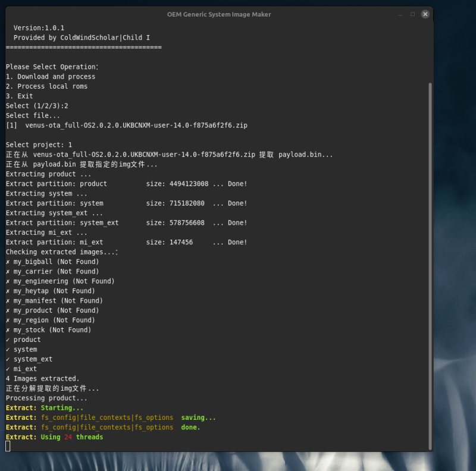Click the product partition size 4494123008 line

[x=127, y=184]
